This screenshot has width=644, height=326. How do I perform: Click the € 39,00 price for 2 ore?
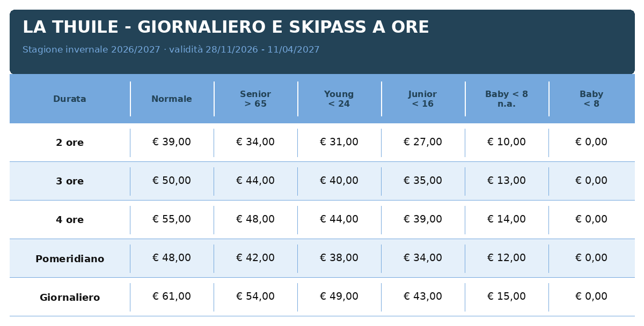coord(172,142)
